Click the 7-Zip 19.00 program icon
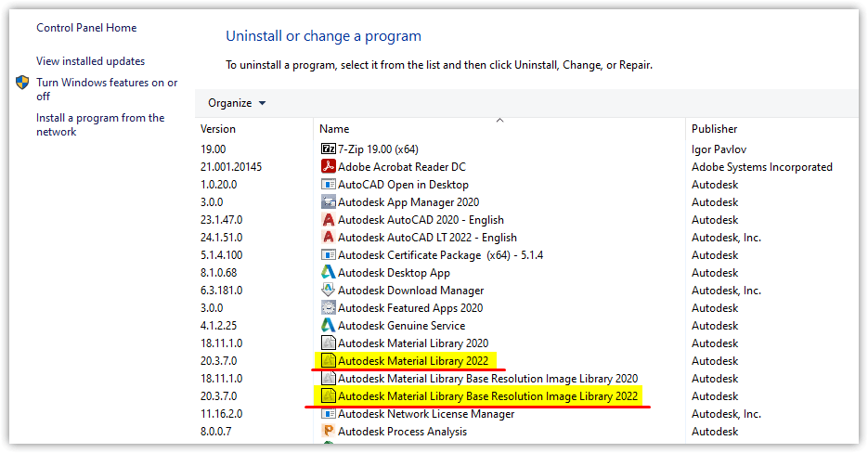868x453 pixels. [329, 149]
